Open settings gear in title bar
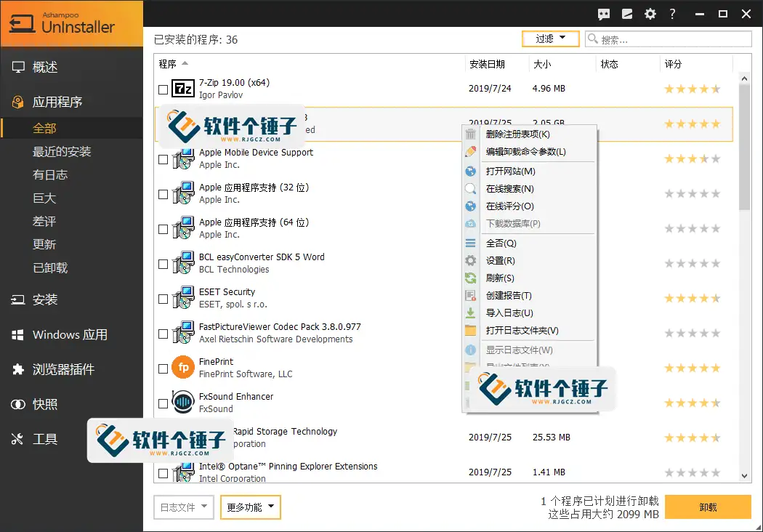The image size is (763, 532). click(650, 14)
